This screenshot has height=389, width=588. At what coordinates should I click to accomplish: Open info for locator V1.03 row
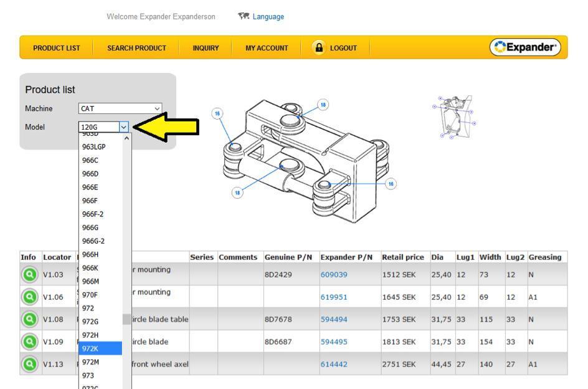point(30,274)
